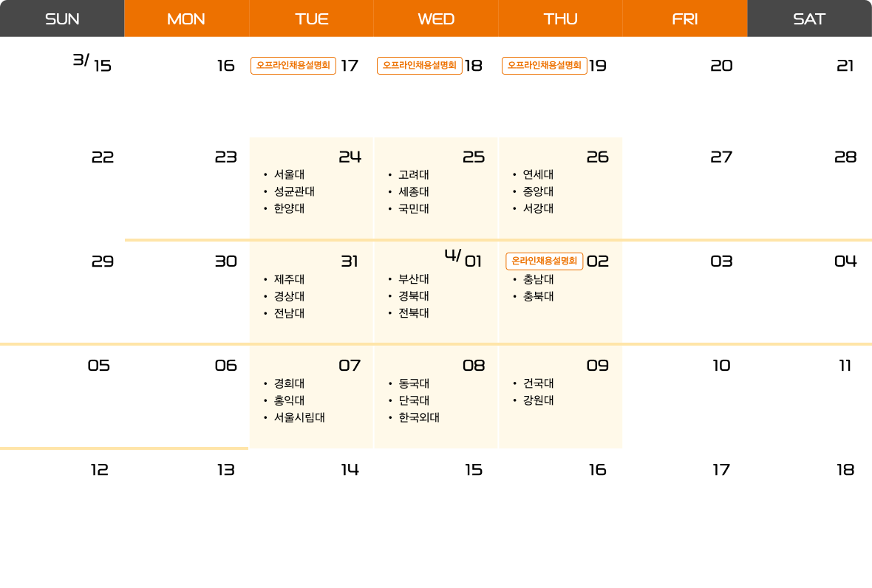Open 제주대 listed under the 31st

click(289, 279)
